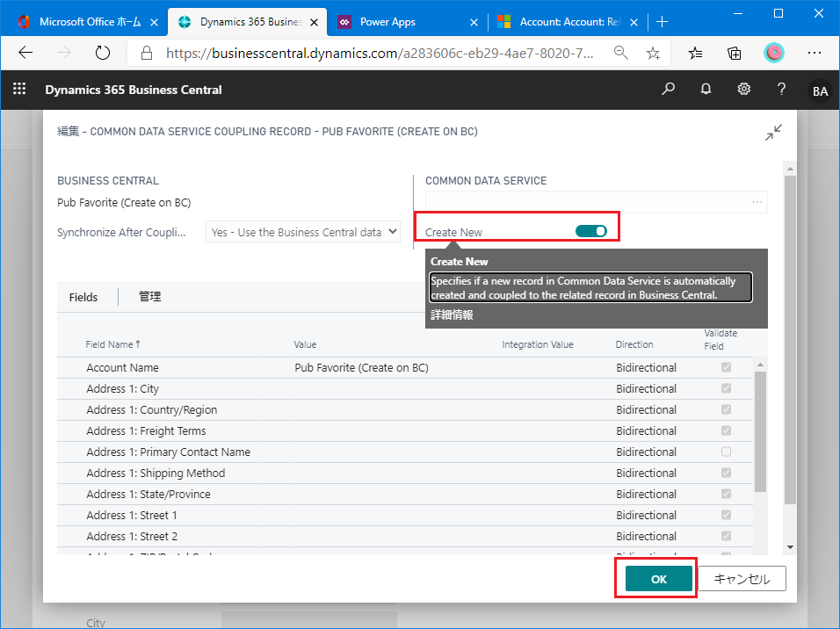Open the browser favorites list icon

[x=695, y=53]
